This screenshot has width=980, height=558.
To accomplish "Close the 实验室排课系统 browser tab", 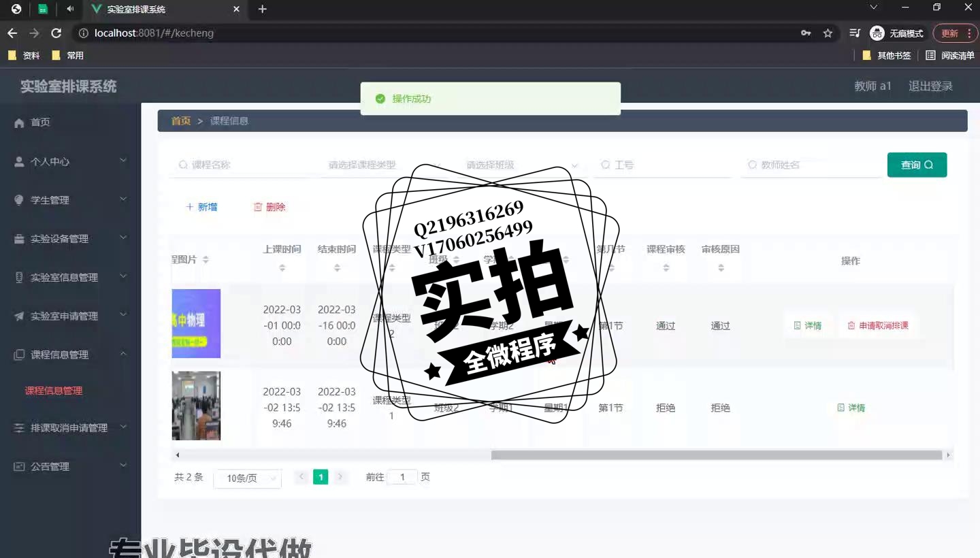I will click(237, 9).
